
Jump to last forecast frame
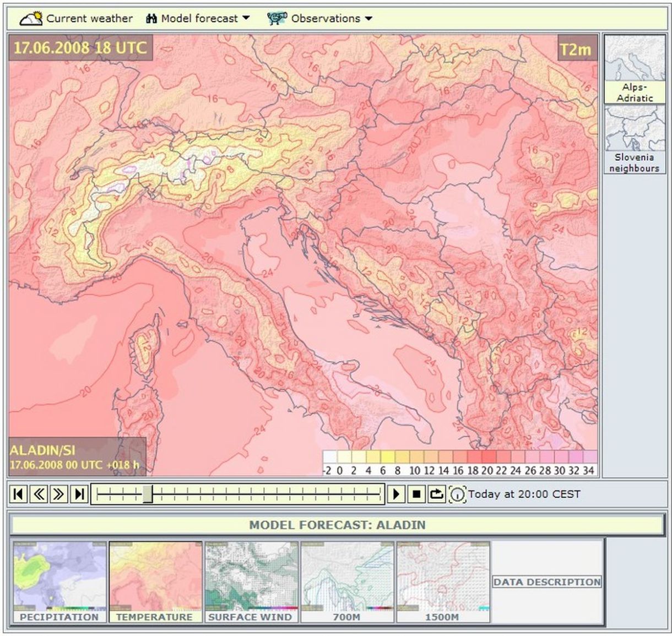79,494
